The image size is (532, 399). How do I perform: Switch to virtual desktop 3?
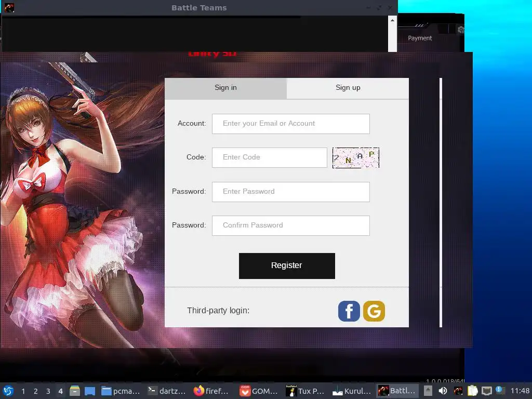tap(48, 391)
